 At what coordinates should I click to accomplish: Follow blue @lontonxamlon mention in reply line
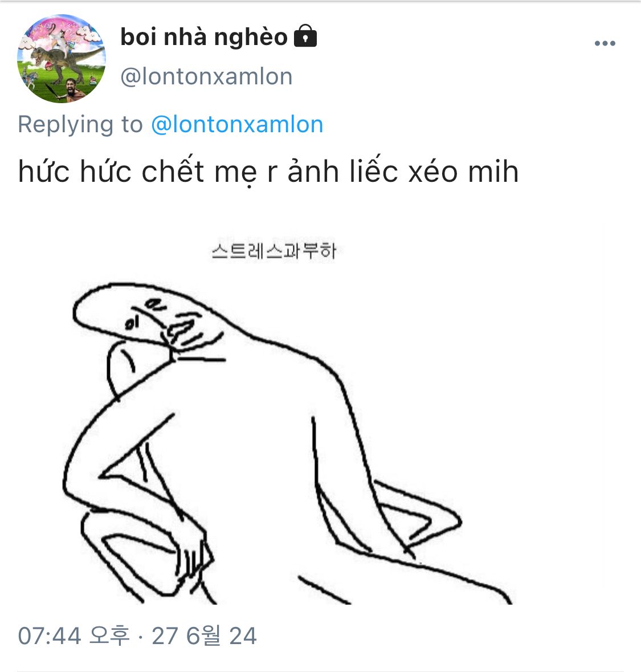(237, 125)
